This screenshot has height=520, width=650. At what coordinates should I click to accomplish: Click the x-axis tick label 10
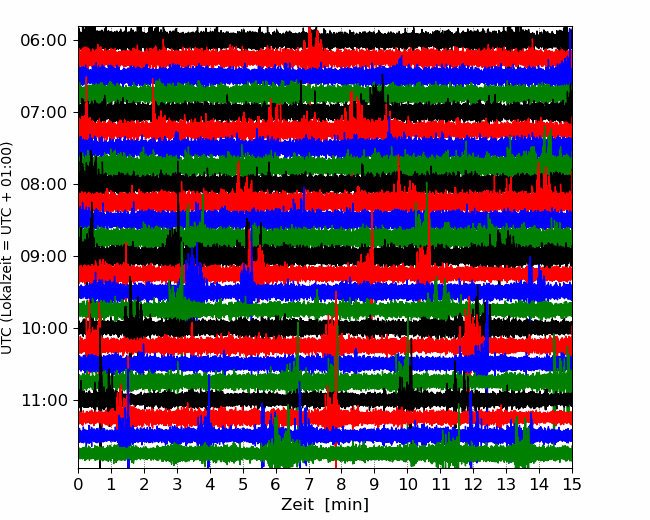click(x=407, y=484)
